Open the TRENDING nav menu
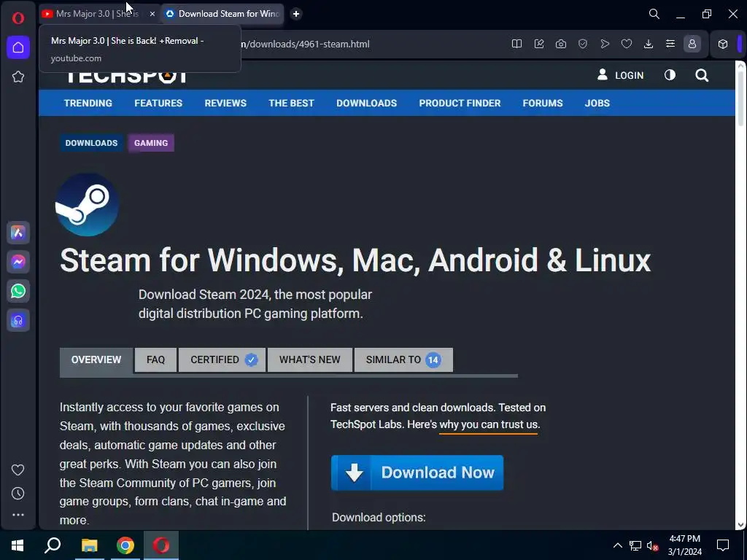 [88, 103]
